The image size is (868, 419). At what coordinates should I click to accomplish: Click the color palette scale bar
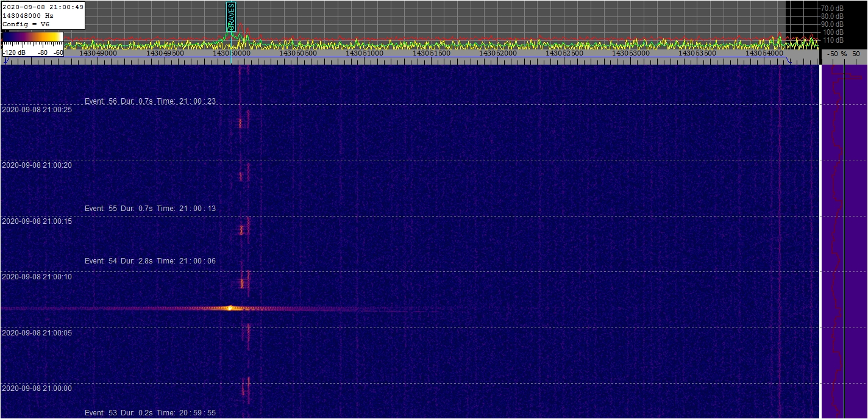(x=32, y=38)
